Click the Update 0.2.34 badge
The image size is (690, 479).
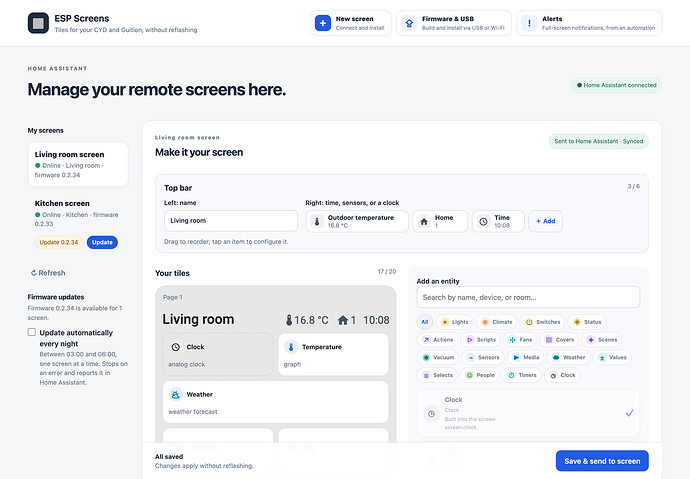tap(59, 242)
